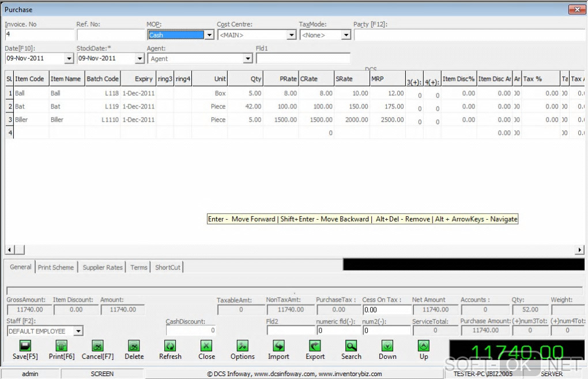The image size is (588, 379).
Task: Click the num2(-) input field
Action: (387, 330)
